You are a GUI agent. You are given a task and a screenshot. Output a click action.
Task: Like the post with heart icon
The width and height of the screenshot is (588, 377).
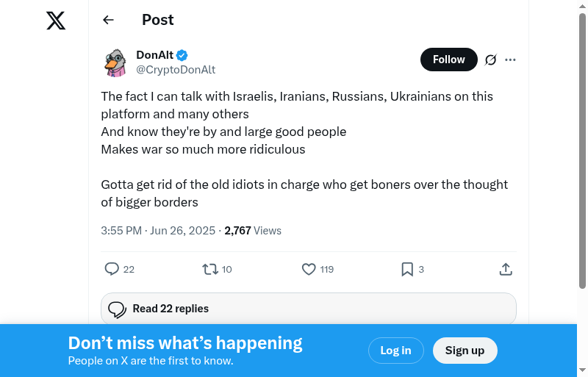[x=309, y=270]
